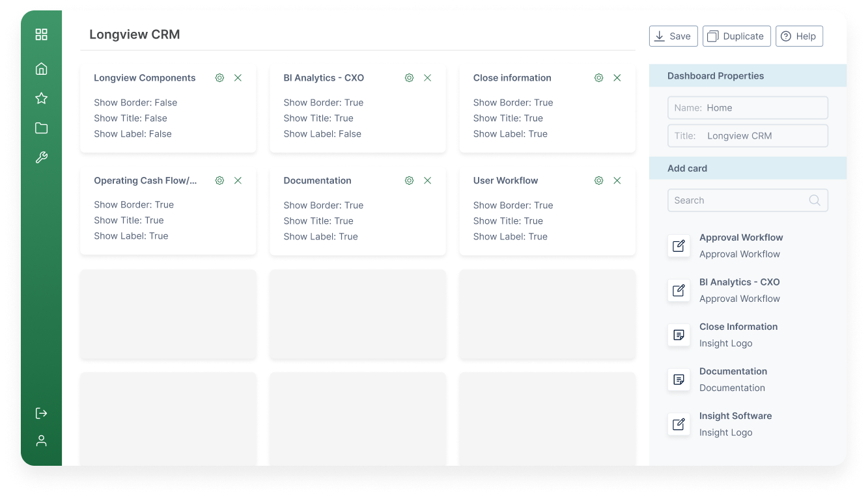This screenshot has height=497, width=868.
Task: Remove the User Workflow card
Action: point(617,180)
